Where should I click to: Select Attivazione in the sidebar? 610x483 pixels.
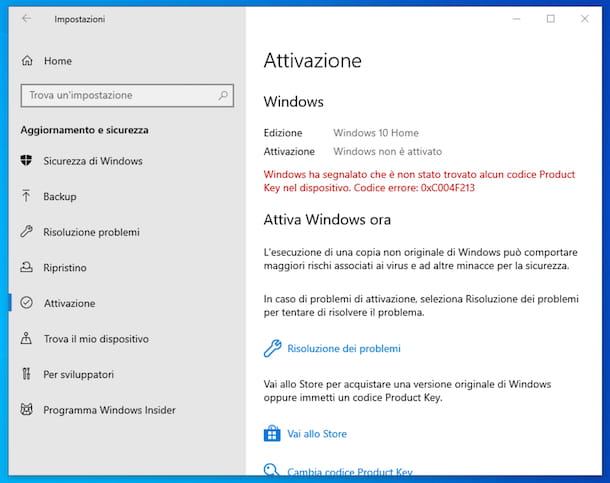[x=69, y=303]
